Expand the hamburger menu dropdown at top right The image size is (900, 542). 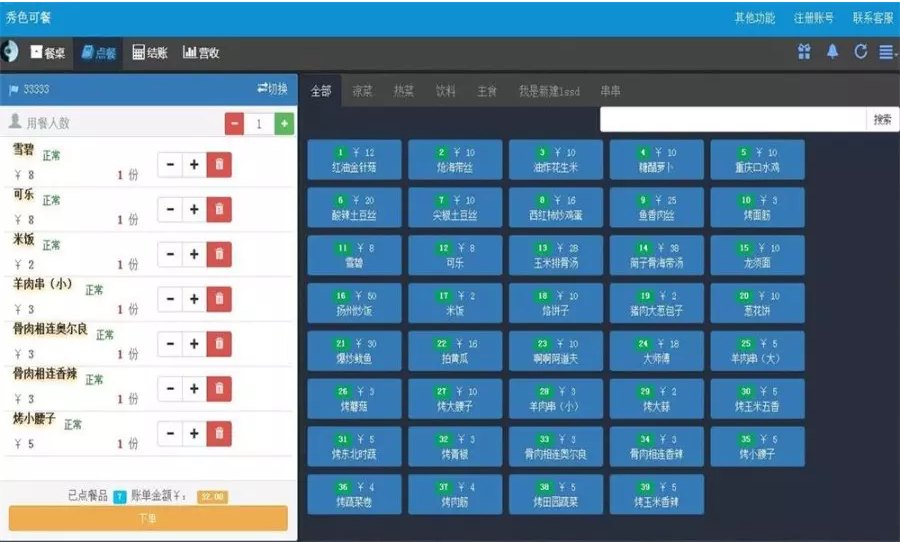click(886, 52)
